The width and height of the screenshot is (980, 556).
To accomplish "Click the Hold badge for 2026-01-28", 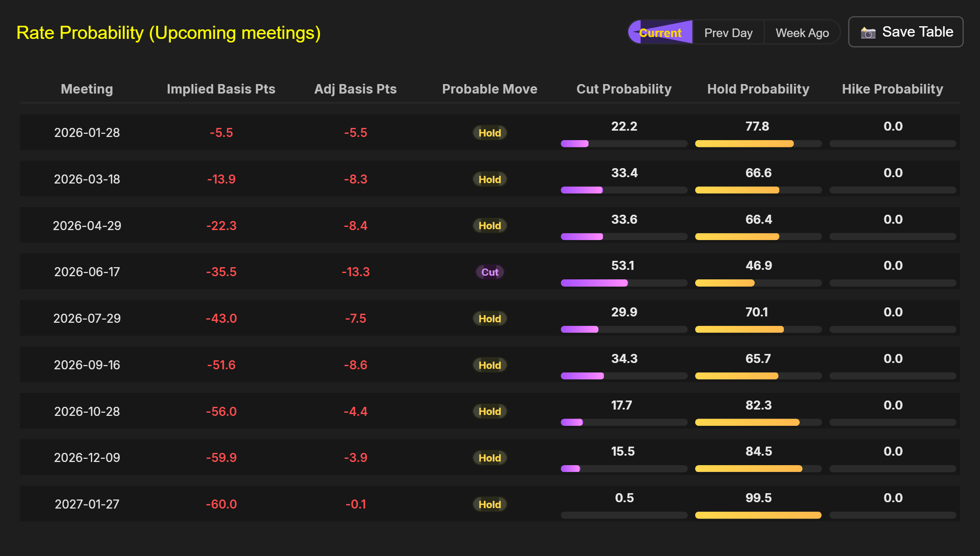I will point(490,133).
